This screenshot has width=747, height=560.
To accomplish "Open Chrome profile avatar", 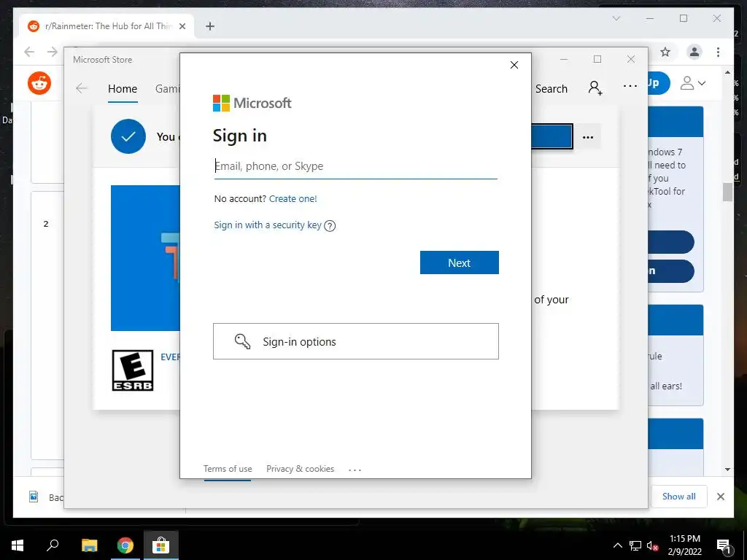I will (694, 52).
